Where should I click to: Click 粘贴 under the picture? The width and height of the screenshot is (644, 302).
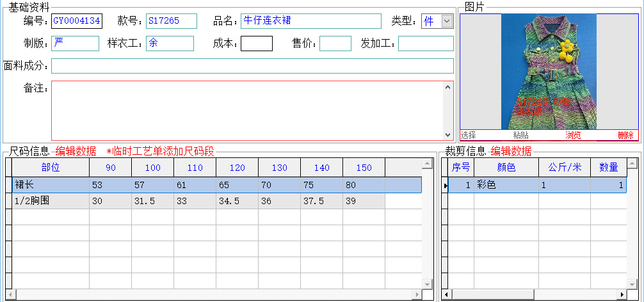521,136
